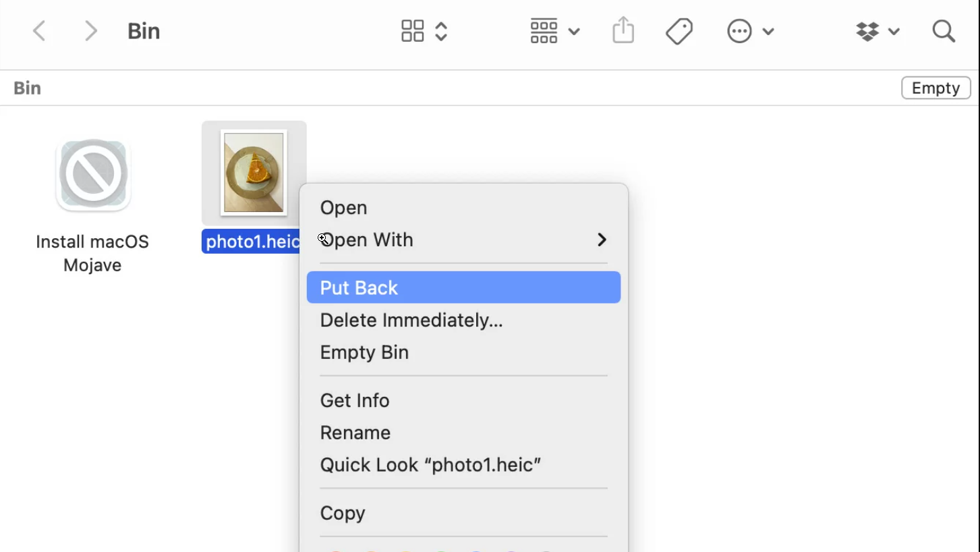Select Delete Immediately… menu entry
Image resolution: width=980 pixels, height=552 pixels.
click(463, 320)
